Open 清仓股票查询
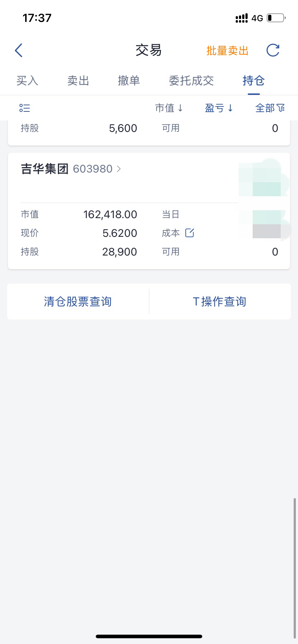Viewport: 298px width, 644px height. pos(78,302)
